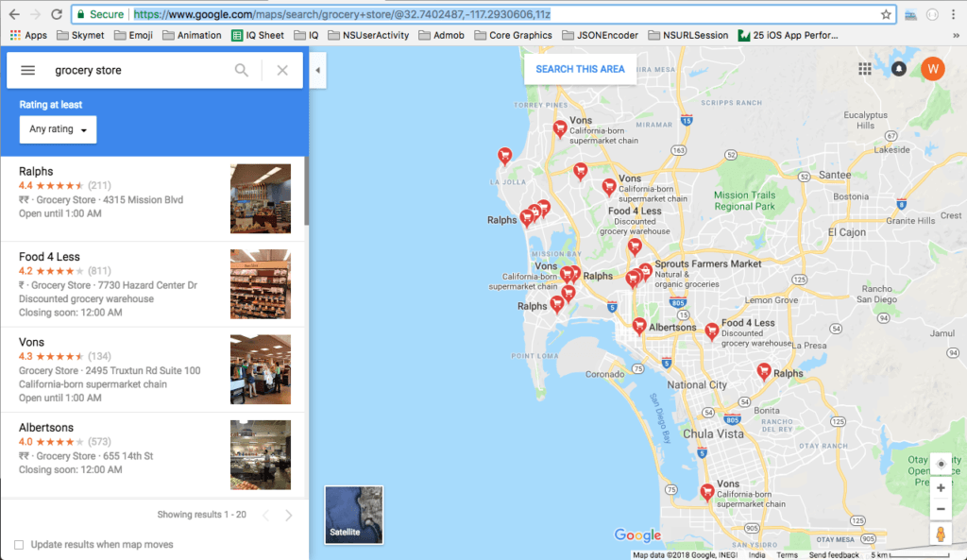Go to next results page arrow
Viewport: 967px width, 560px height.
tap(289, 515)
